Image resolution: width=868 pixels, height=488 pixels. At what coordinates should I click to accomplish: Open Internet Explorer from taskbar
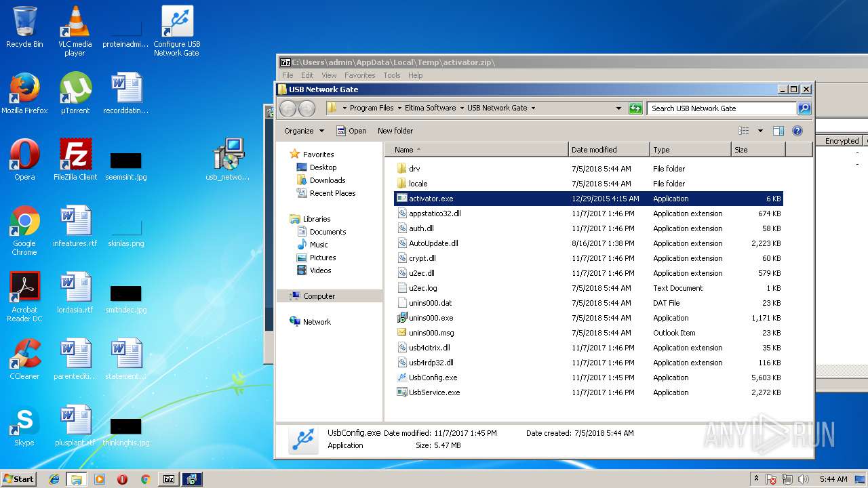54,479
